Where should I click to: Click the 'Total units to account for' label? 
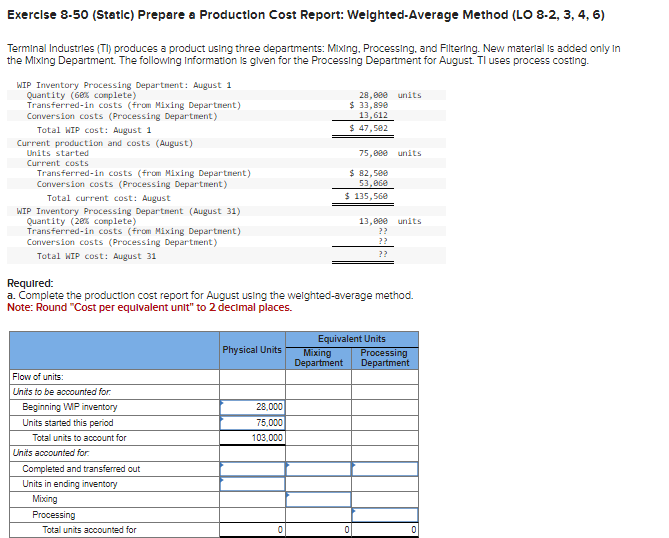(x=79, y=438)
